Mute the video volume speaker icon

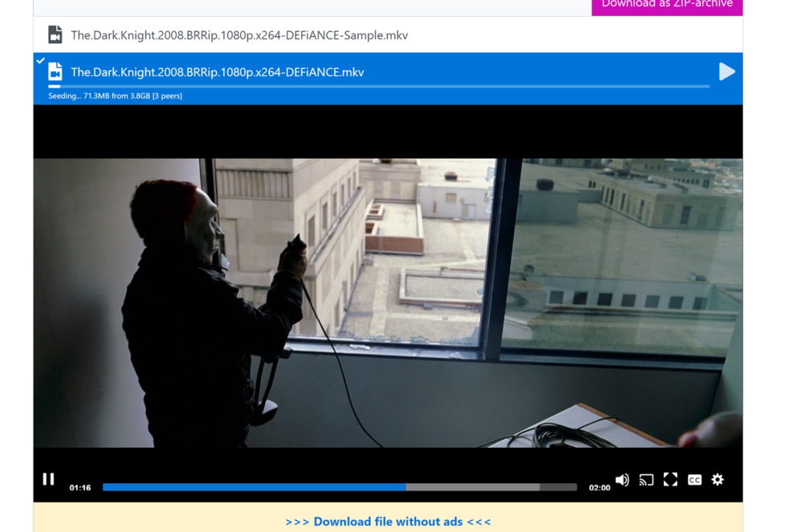click(622, 480)
